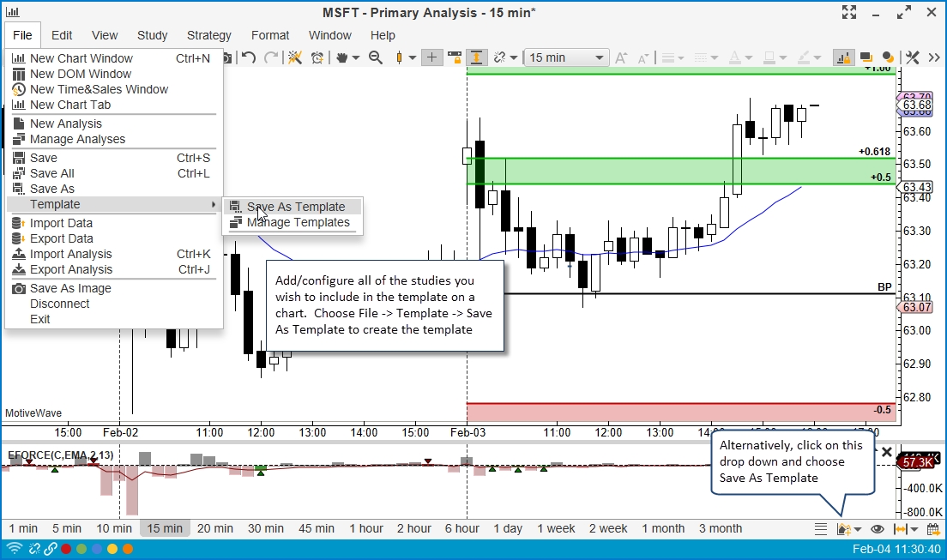947x560 pixels.
Task: Open the Study menu
Action: (x=152, y=35)
